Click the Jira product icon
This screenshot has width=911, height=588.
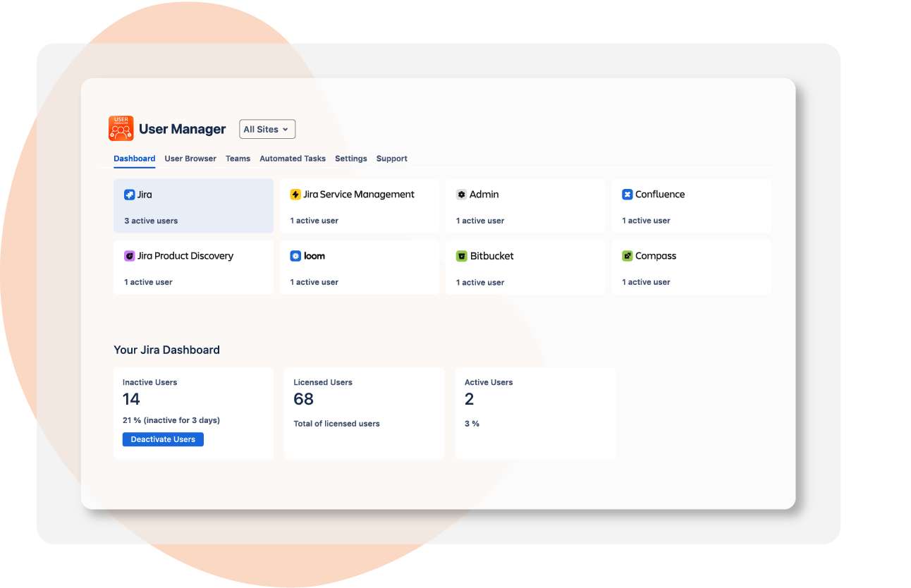click(x=129, y=195)
